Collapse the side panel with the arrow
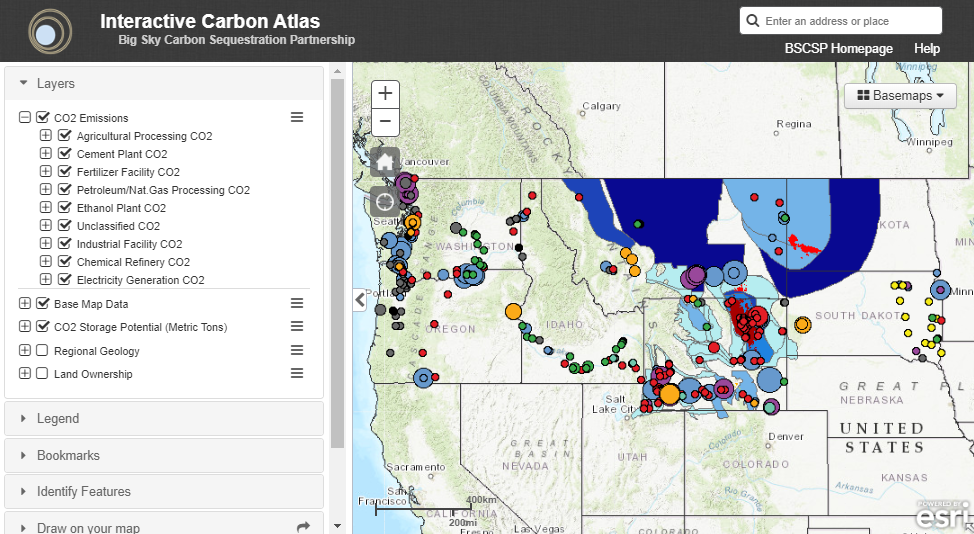The image size is (974, 534). [x=360, y=299]
